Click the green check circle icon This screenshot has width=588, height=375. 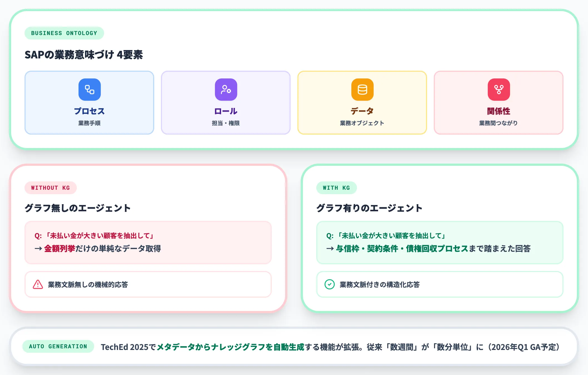(330, 284)
